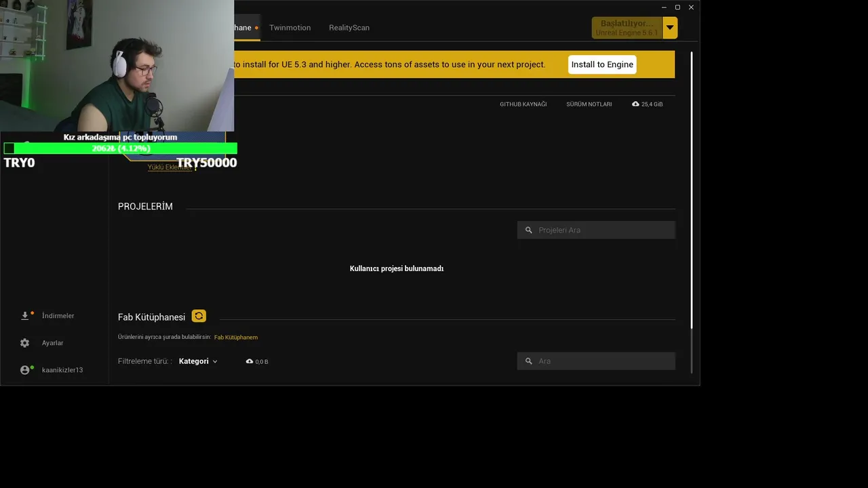
Task: Click the magnifier icon in Projeleri Ara
Action: (529, 230)
